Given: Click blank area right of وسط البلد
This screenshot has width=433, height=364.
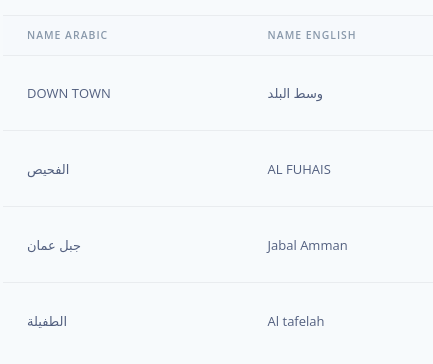Looking at the screenshot, I should (x=378, y=94).
